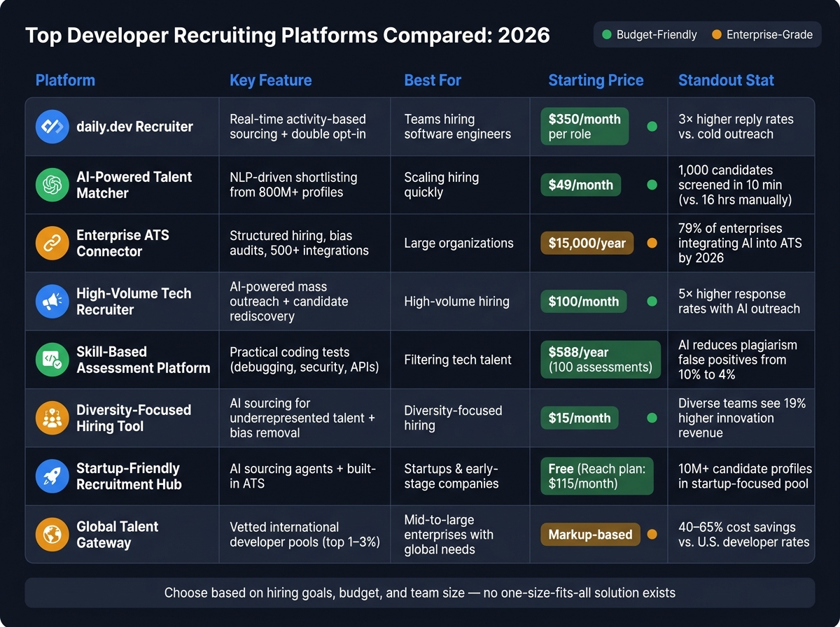Click '10M+ candidate profiles in startup-focused pool'

[x=745, y=476]
